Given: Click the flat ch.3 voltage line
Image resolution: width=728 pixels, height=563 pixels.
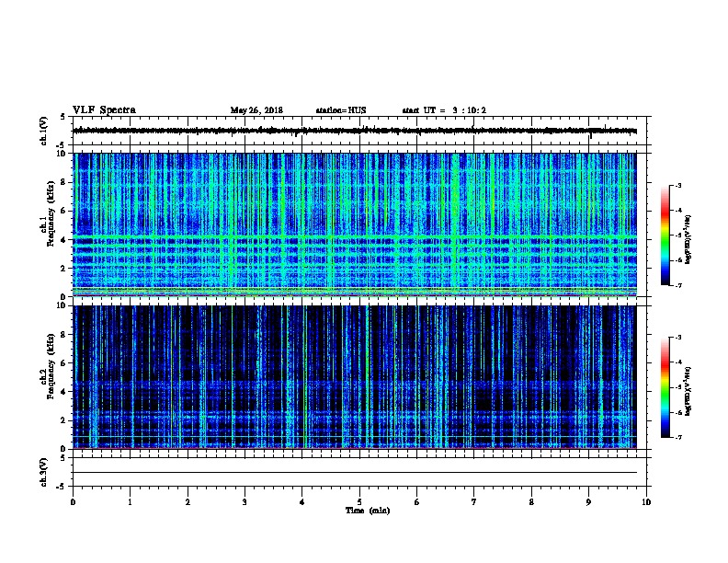Looking at the screenshot, I should [355, 473].
